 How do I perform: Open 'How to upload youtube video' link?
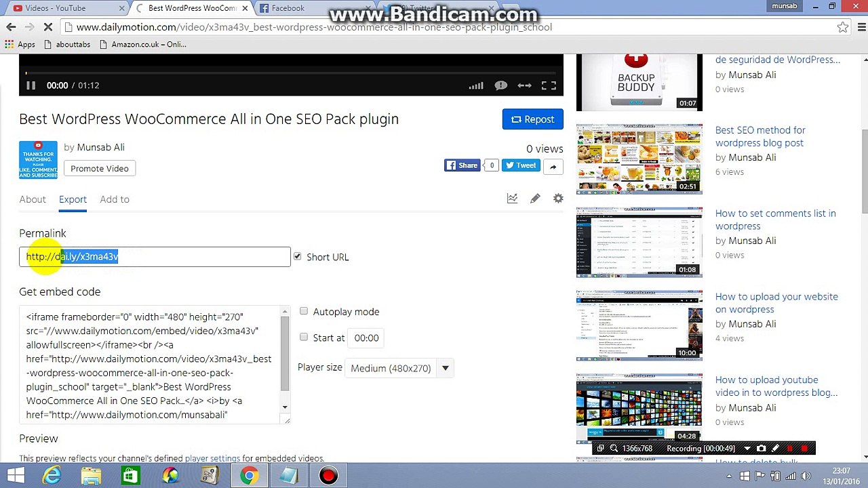776,386
